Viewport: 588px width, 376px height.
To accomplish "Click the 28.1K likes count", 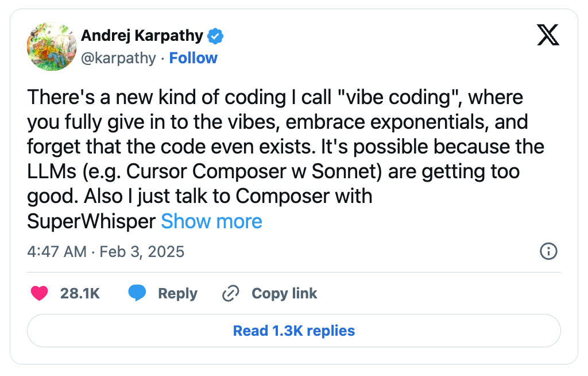I will (x=80, y=294).
